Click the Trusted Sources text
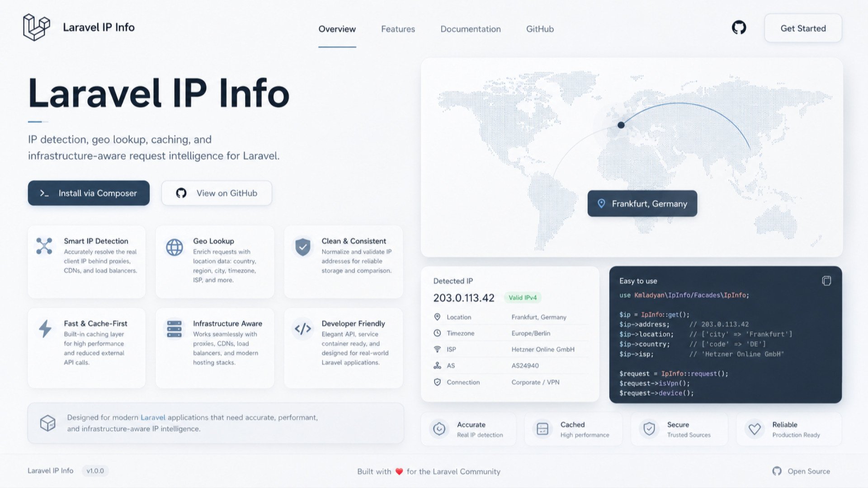This screenshot has height=488, width=868. (689, 435)
